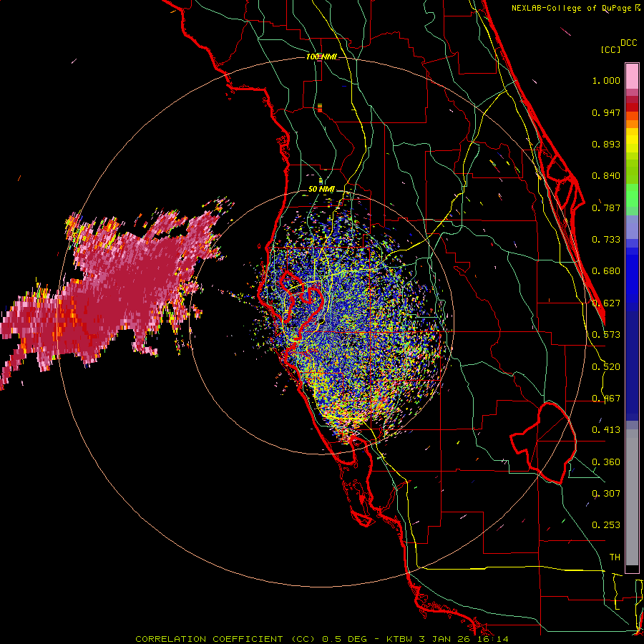Pick the light pink swatch beside 1.000
Screen dimensions: 644x644
point(632,77)
